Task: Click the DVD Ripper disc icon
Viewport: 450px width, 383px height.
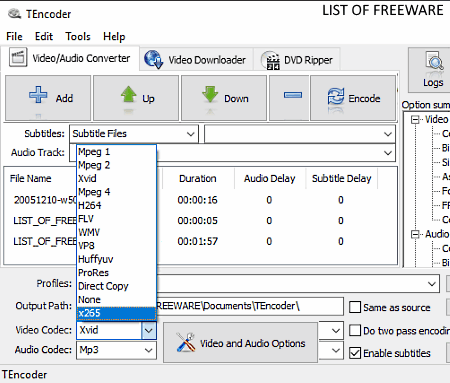Action: [x=270, y=60]
